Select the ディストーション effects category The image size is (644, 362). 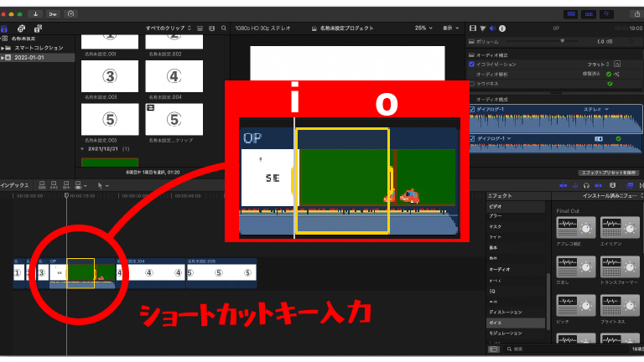point(506,313)
